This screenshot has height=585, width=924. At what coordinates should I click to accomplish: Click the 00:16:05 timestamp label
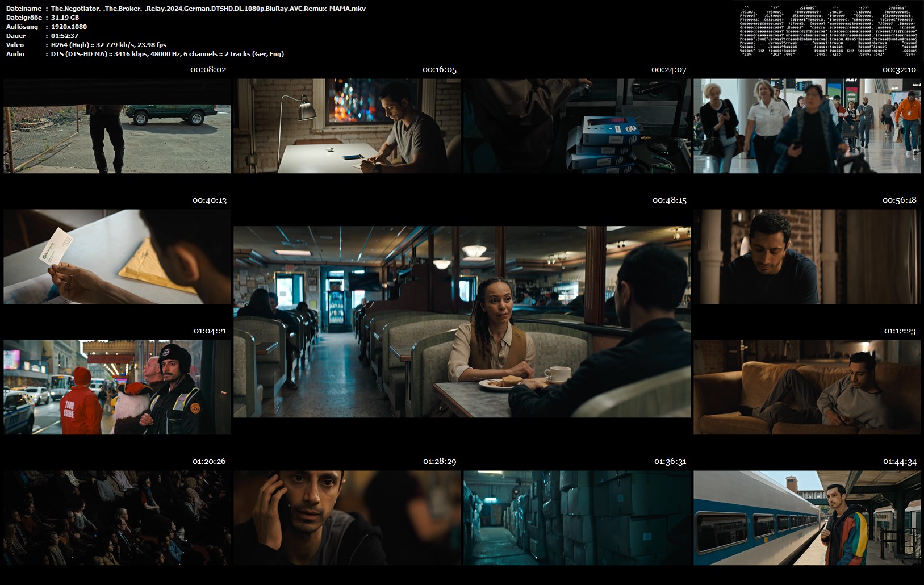[439, 70]
